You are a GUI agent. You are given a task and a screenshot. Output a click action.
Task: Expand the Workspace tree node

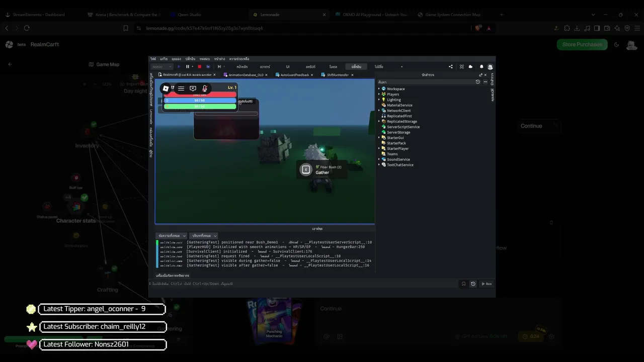(379, 89)
